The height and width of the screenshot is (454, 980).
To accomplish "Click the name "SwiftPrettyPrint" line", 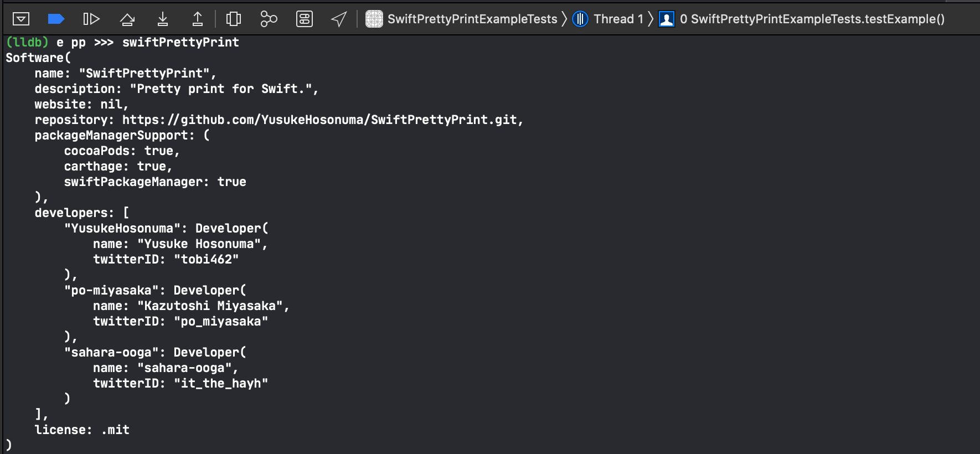I will (125, 73).
